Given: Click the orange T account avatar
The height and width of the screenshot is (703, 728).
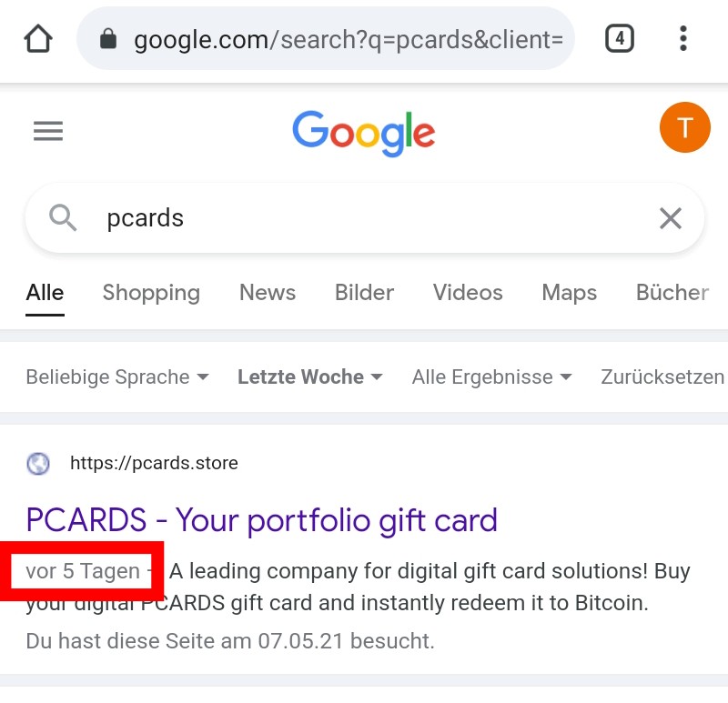Looking at the screenshot, I should (x=684, y=128).
